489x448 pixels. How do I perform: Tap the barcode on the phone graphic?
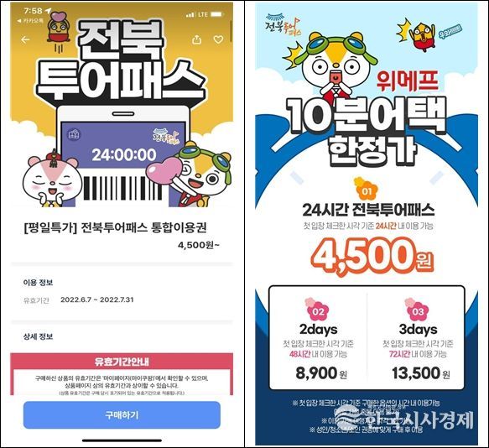pos(122,188)
